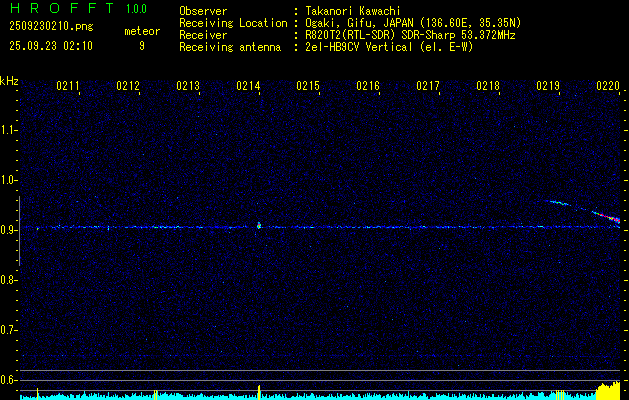Click the kHz axis unit label
This screenshot has width=629, height=400.
[9, 81]
